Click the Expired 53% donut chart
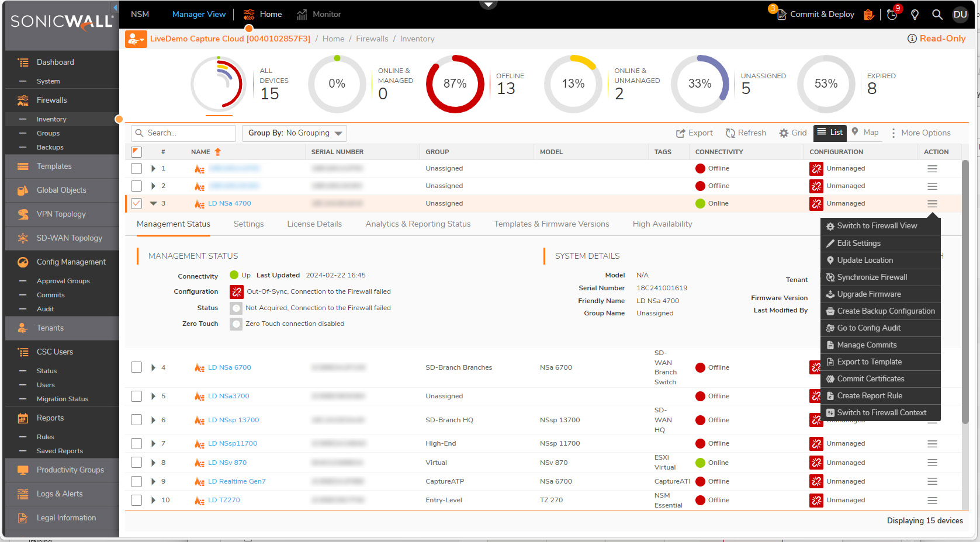 tap(826, 84)
